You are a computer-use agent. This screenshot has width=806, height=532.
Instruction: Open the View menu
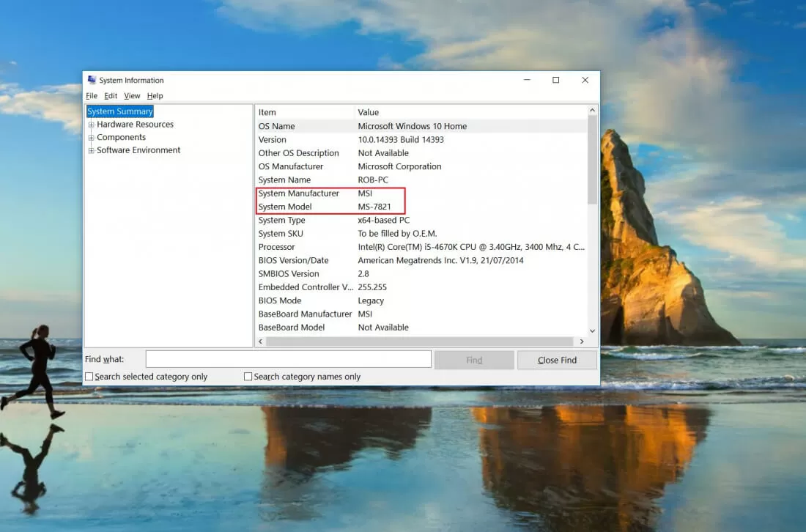[132, 95]
